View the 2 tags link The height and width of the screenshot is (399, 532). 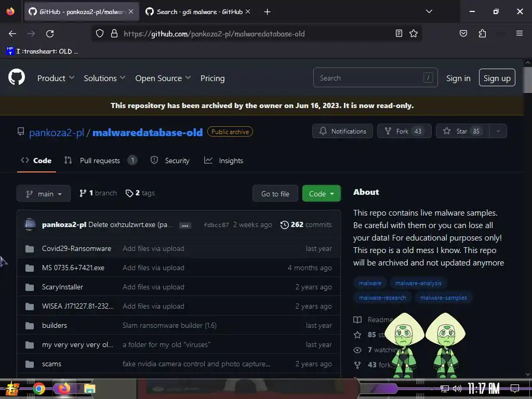(x=140, y=193)
